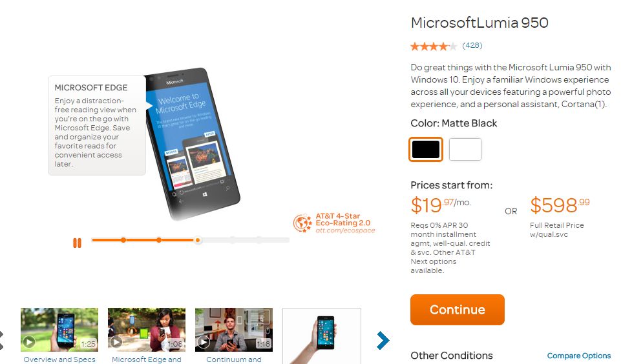632x364 pixels.
Task: Click the Continue button
Action: 458,310
